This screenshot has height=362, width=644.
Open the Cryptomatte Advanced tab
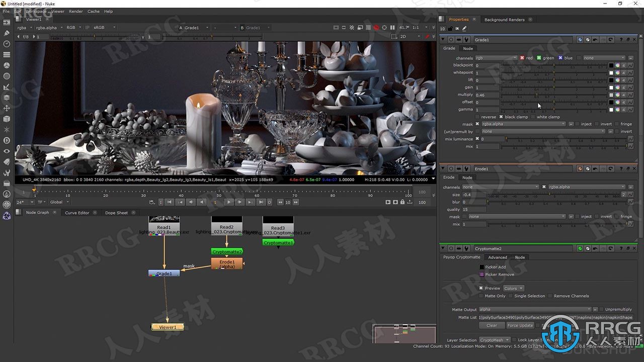(498, 257)
